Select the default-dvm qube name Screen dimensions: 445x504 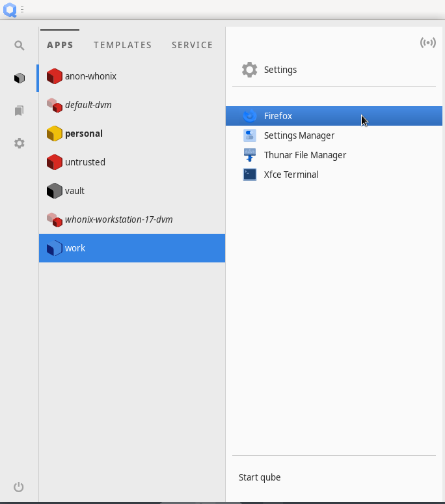pyautogui.click(x=88, y=105)
